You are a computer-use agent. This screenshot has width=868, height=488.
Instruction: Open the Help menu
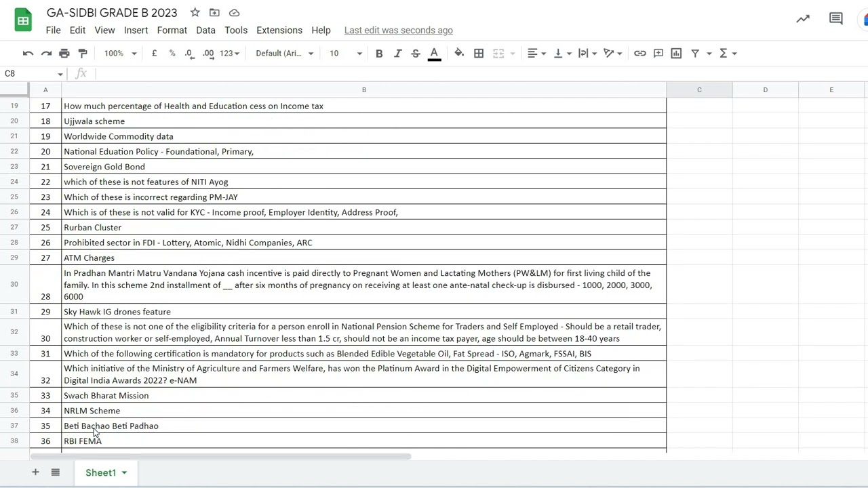321,30
